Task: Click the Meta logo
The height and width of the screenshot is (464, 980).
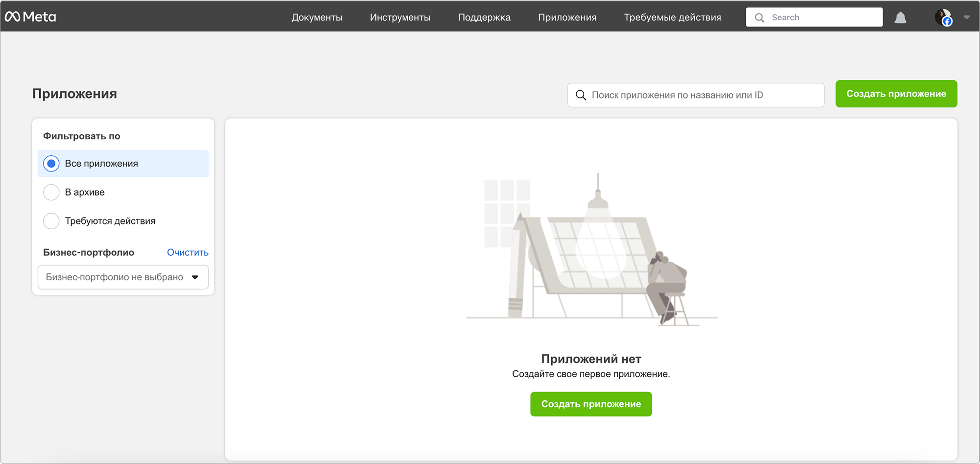Action: point(30,16)
